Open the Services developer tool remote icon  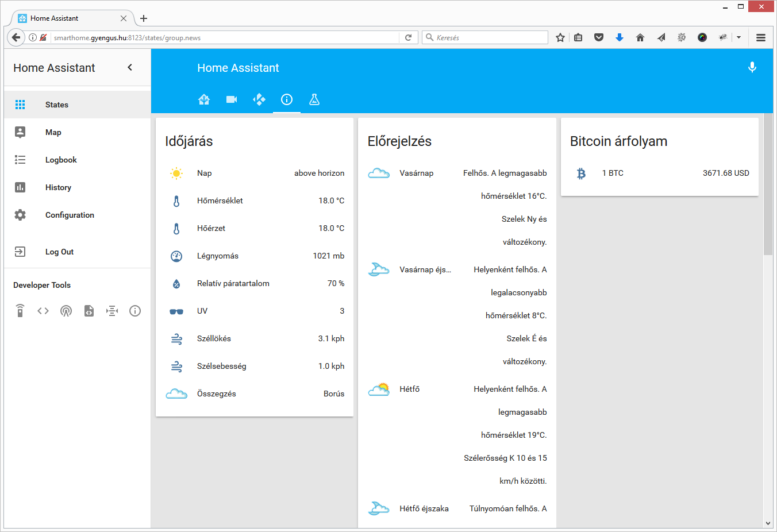tap(20, 311)
